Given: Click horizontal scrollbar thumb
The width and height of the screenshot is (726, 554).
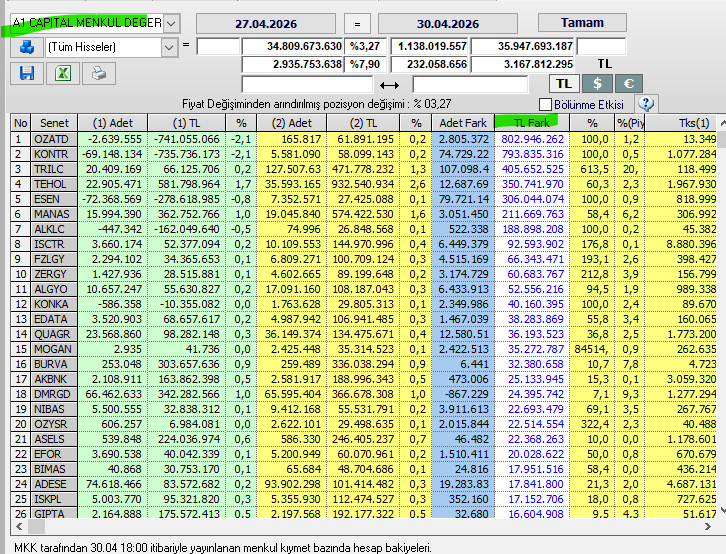Looking at the screenshot, I should [x=36, y=526].
